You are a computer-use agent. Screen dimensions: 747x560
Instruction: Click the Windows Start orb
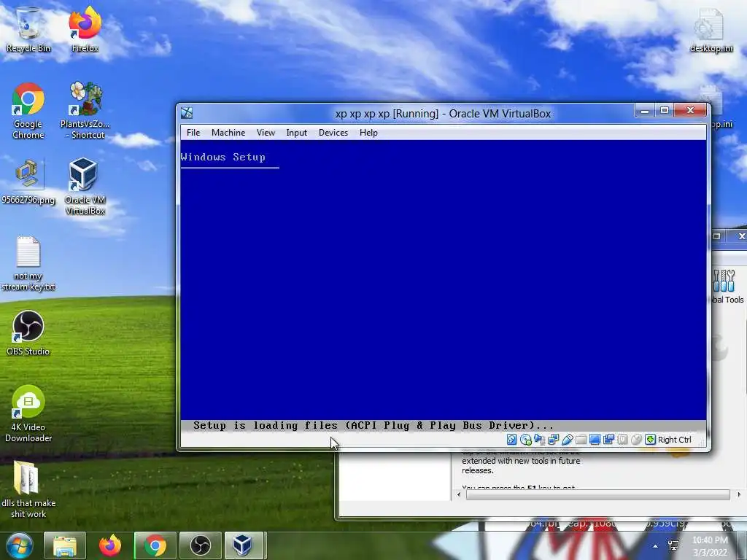(19, 545)
